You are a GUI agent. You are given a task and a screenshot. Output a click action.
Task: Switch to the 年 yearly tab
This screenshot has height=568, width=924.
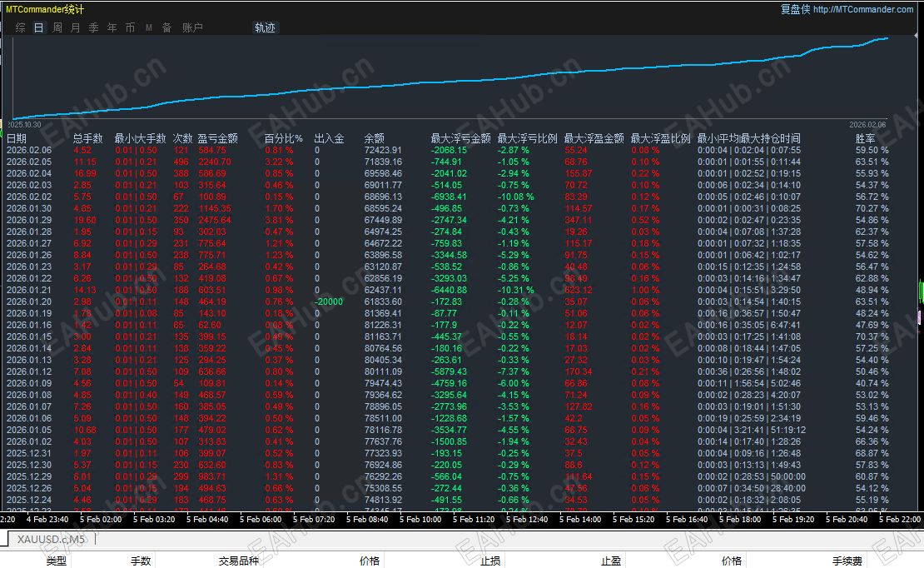pyautogui.click(x=112, y=27)
